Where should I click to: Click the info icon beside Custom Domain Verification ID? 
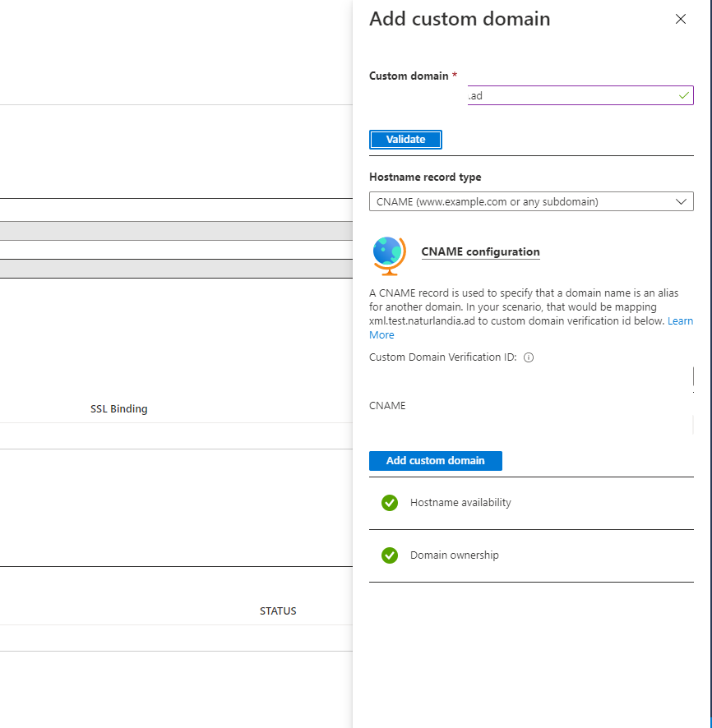529,357
